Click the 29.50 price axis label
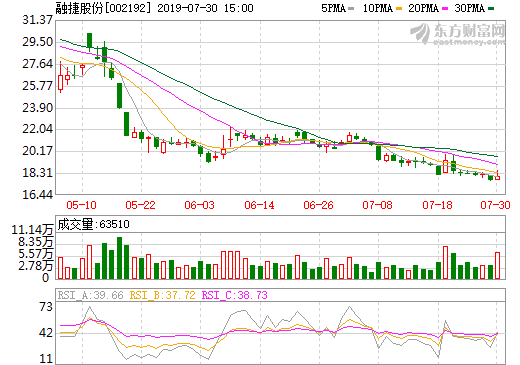 click(x=38, y=42)
